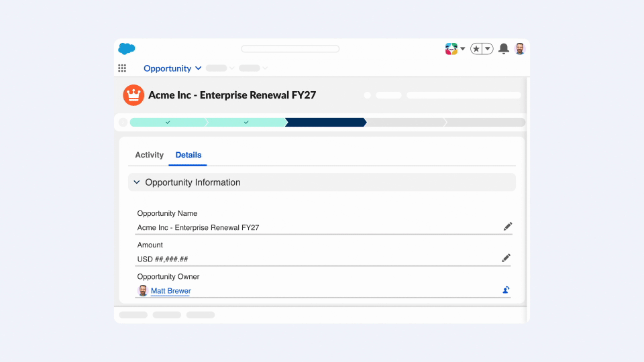Select the fourth grey path stage

point(405,122)
